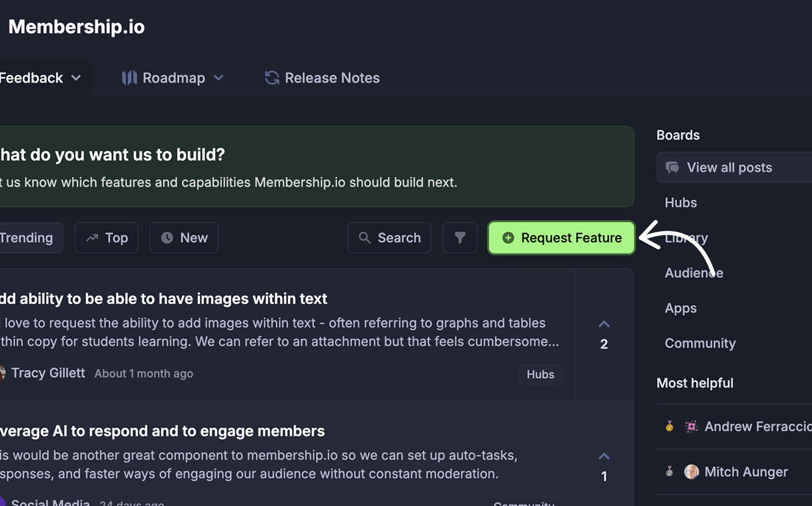812x506 pixels.
Task: Click the gold medal beside Andrew Ferraccio
Action: [669, 426]
